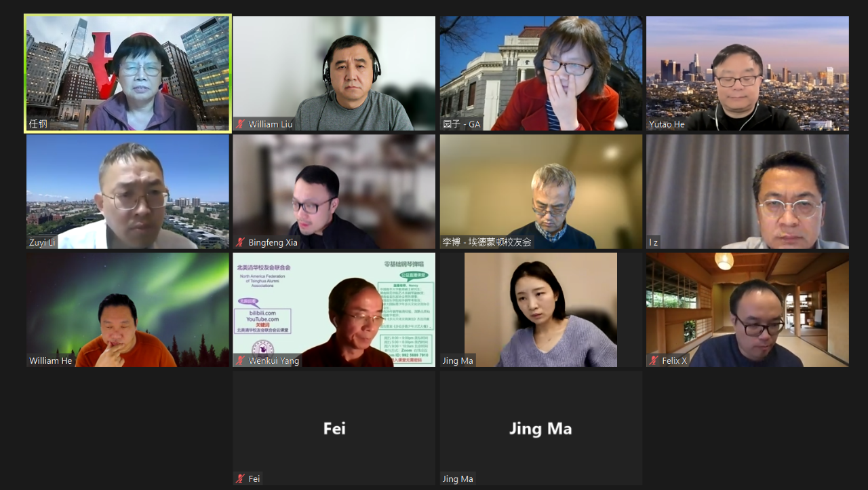868x490 pixels.
Task: Select the highlighted active speaker tile of 任钢
Action: (x=128, y=73)
